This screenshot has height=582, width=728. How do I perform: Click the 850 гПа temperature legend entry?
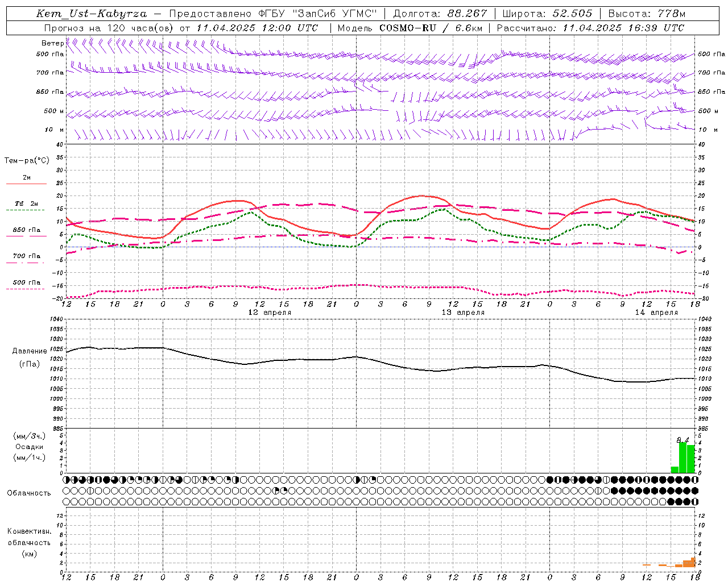(x=27, y=230)
